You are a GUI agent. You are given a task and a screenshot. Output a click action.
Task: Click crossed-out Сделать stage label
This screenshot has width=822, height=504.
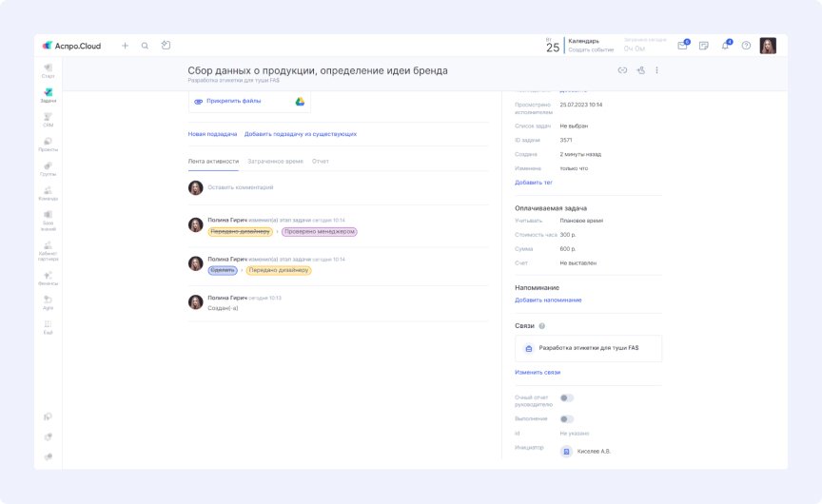click(223, 270)
